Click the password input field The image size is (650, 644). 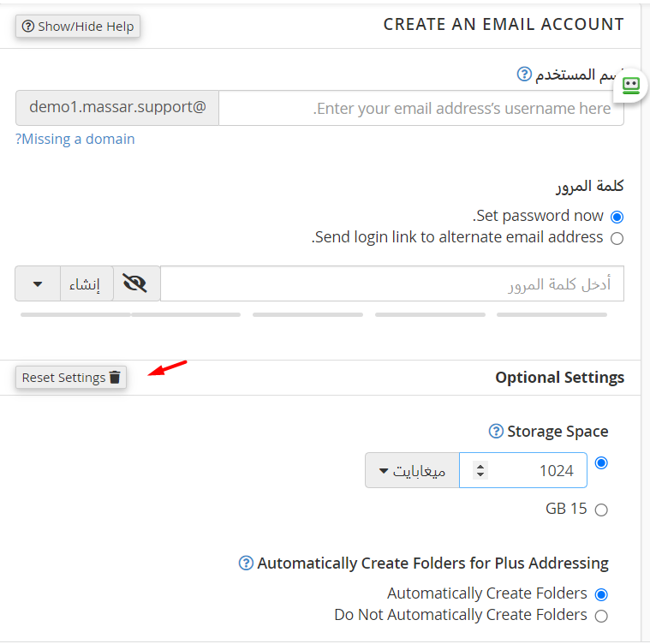(x=391, y=284)
